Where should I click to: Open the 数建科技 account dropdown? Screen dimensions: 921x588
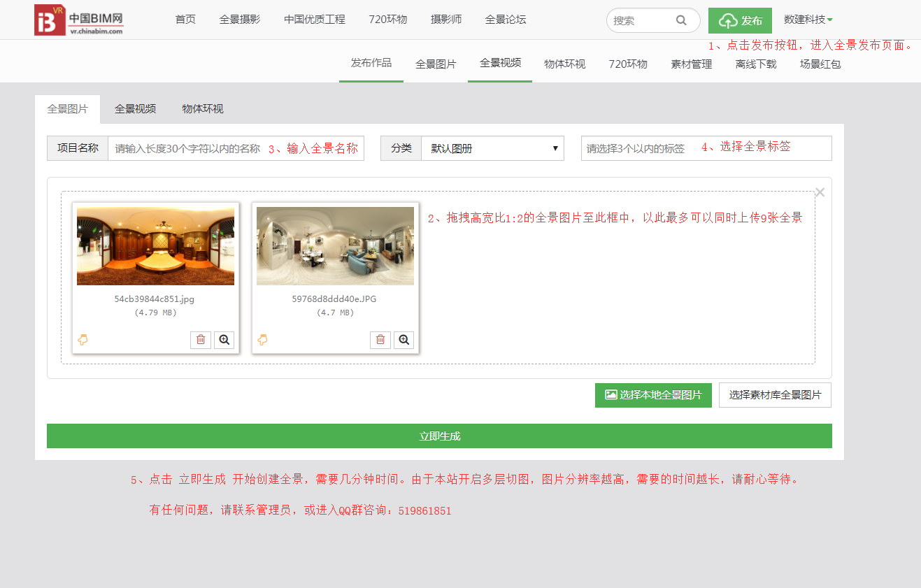808,20
